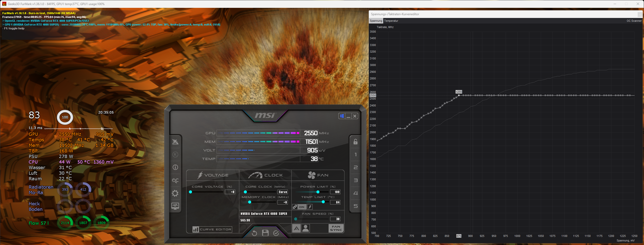This screenshot has height=245, width=644.
Task: Click the Power Limit 100 value field
Action: [x=335, y=192]
